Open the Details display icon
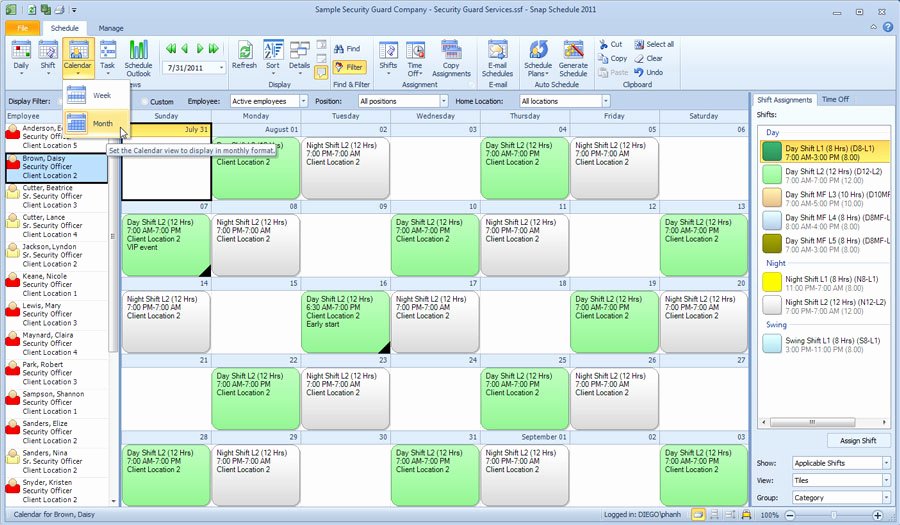Viewport: 900px width, 525px height. click(300, 55)
